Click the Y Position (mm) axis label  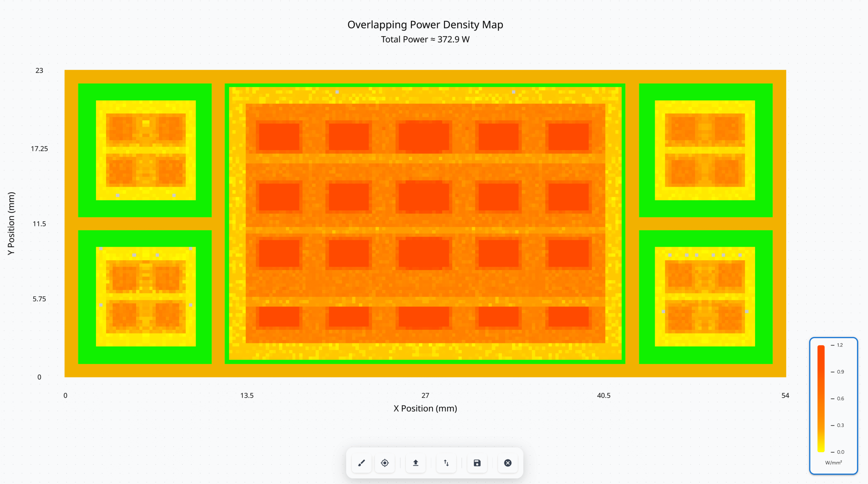pos(11,223)
